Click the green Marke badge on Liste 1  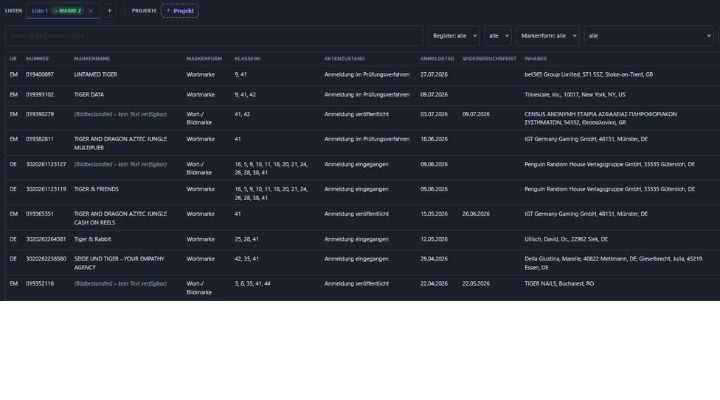(x=68, y=11)
